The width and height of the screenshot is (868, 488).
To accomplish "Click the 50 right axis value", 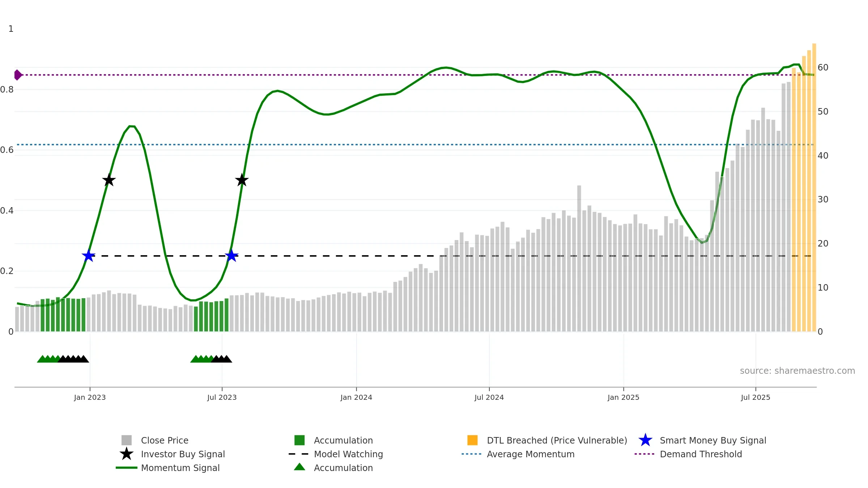I will pyautogui.click(x=823, y=112).
